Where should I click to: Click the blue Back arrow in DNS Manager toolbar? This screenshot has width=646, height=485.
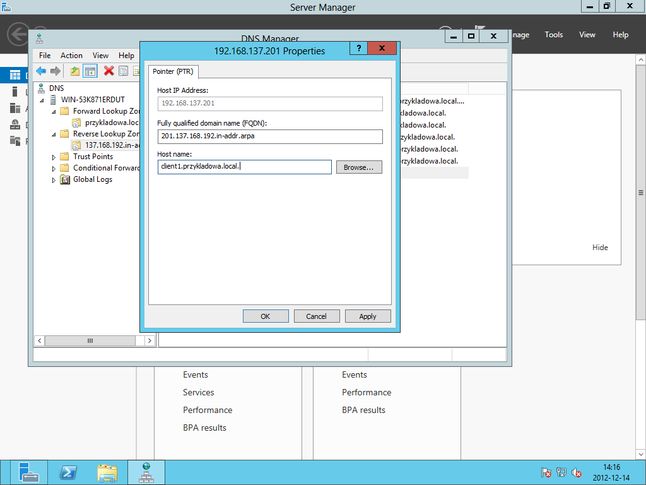click(41, 71)
